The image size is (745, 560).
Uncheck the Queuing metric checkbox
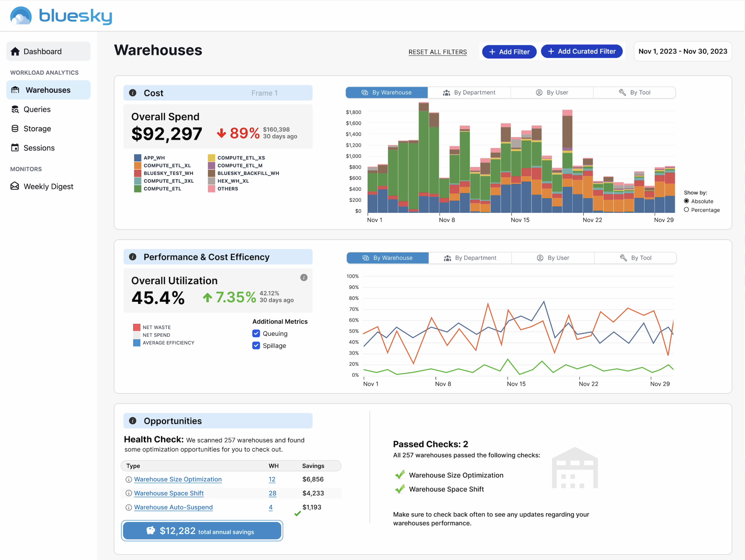pyautogui.click(x=256, y=334)
